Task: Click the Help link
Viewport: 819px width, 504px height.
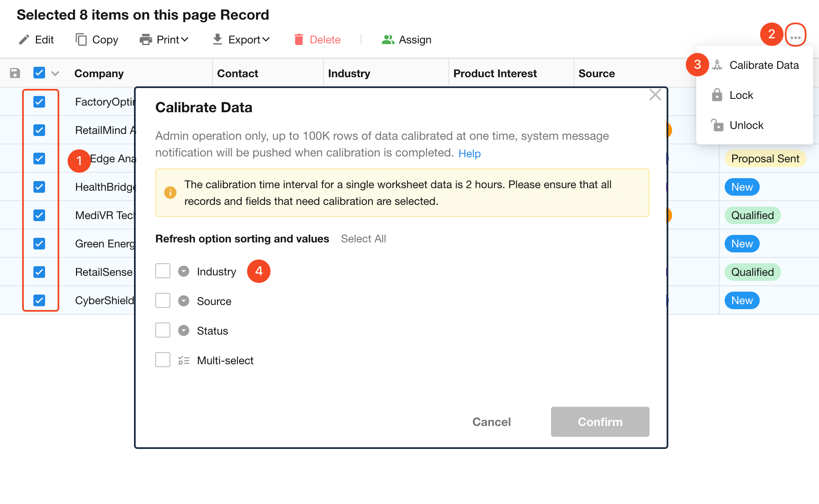Action: pyautogui.click(x=469, y=154)
